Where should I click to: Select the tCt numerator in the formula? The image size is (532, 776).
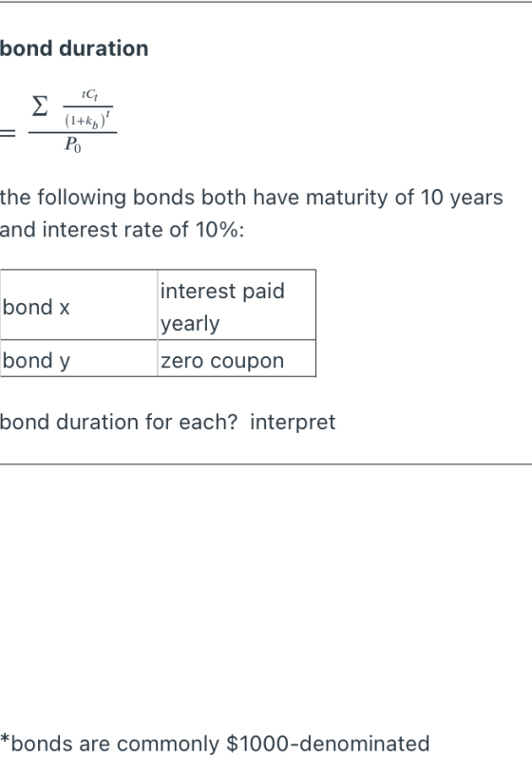click(x=89, y=95)
